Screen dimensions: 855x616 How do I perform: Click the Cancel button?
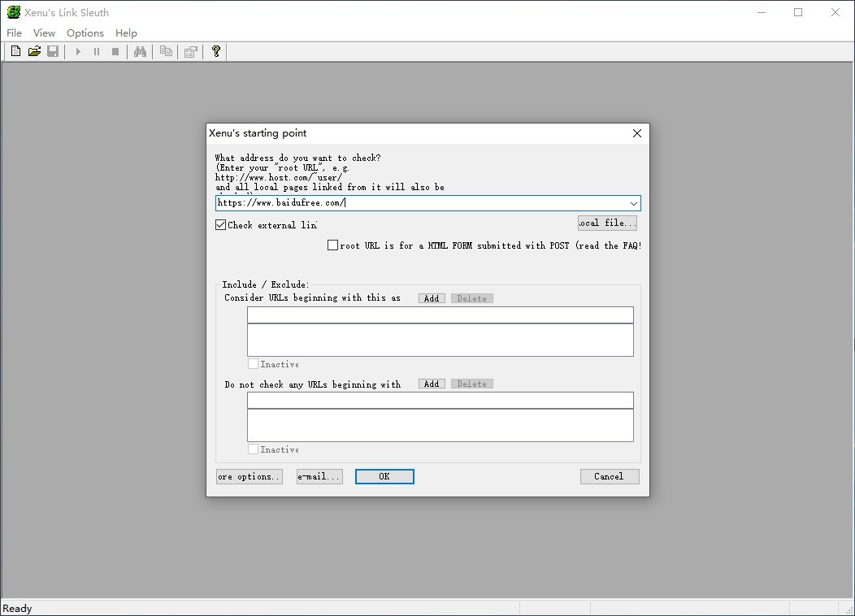point(609,476)
